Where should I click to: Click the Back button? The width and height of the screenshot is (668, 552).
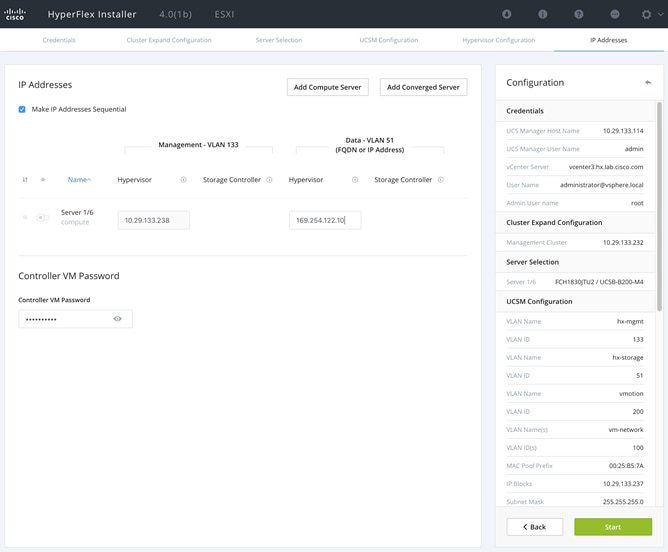click(535, 527)
